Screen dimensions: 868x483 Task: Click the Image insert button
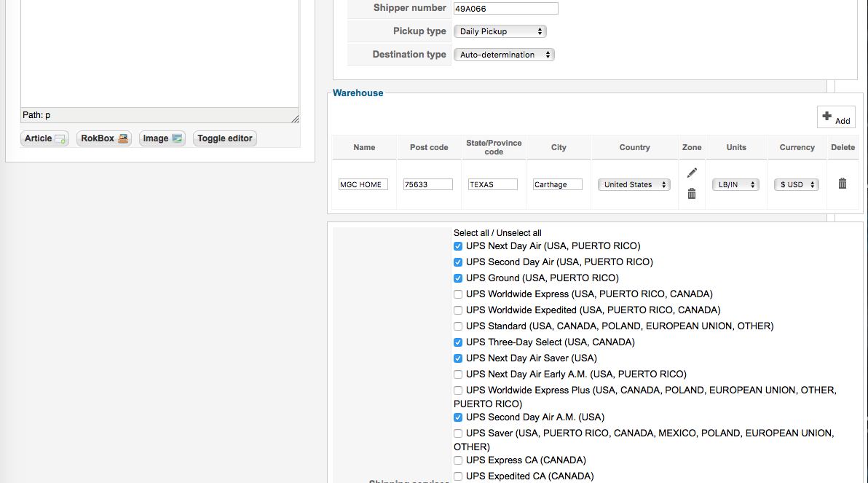(x=162, y=138)
